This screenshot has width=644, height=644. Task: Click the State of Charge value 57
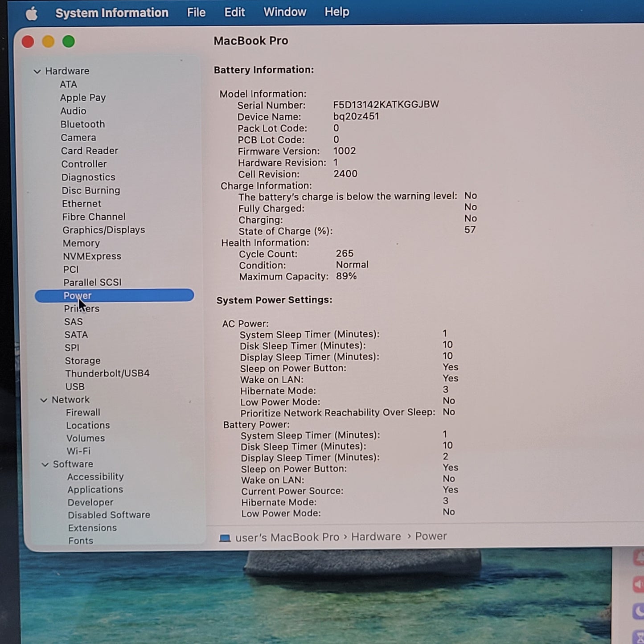pyautogui.click(x=470, y=230)
